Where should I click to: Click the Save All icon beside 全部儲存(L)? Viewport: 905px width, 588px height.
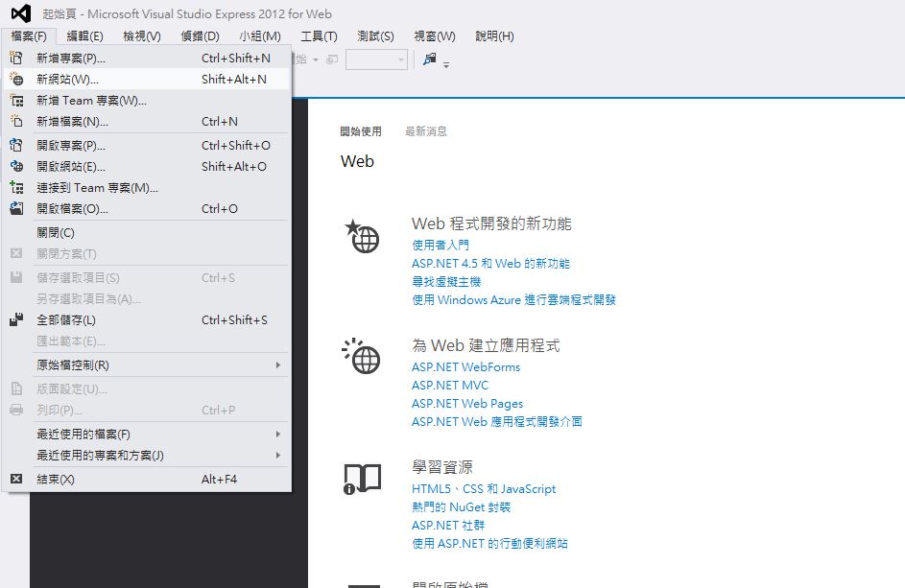pyautogui.click(x=16, y=319)
